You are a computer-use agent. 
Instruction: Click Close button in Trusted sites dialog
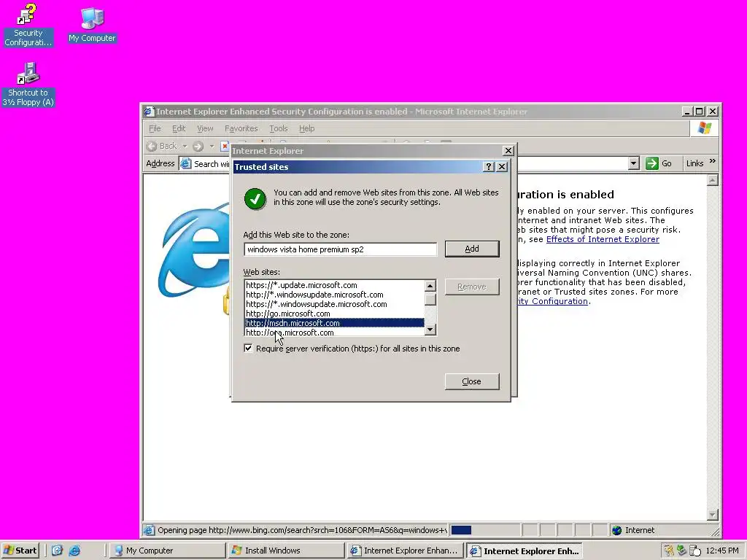coord(472,381)
